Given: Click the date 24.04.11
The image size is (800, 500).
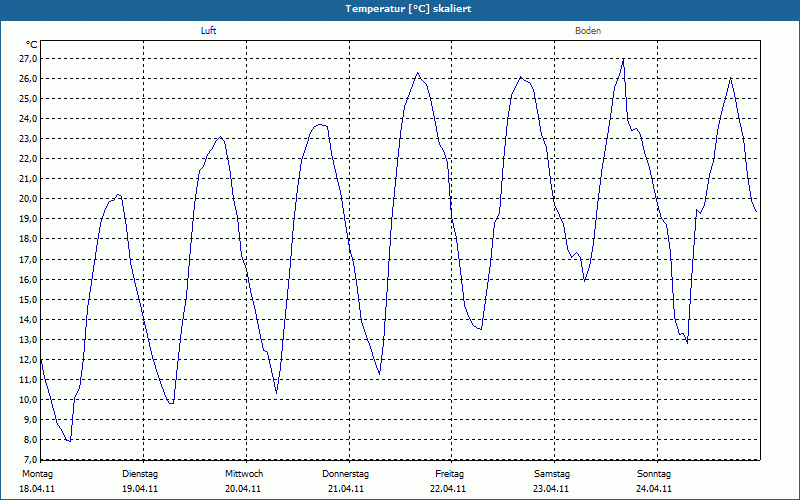Looking at the screenshot, I should point(654,489).
